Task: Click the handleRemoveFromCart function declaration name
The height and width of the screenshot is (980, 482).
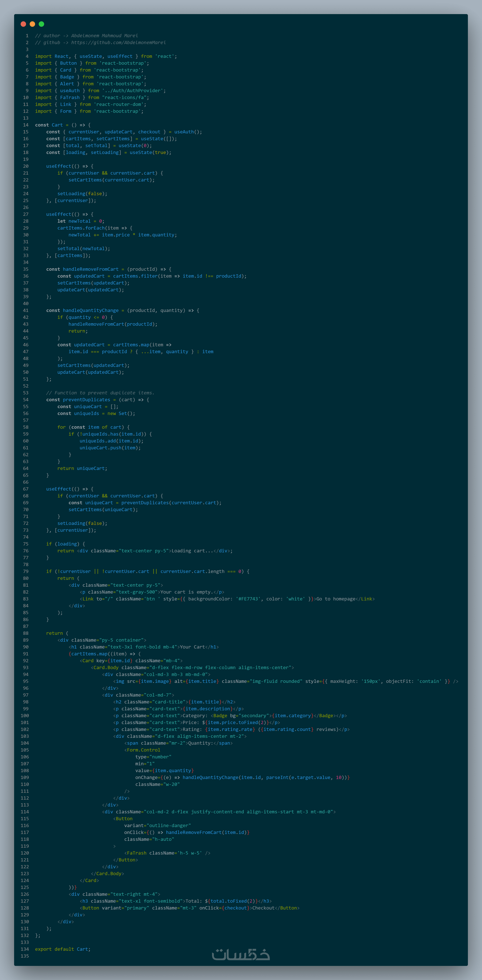Action: click(x=91, y=269)
